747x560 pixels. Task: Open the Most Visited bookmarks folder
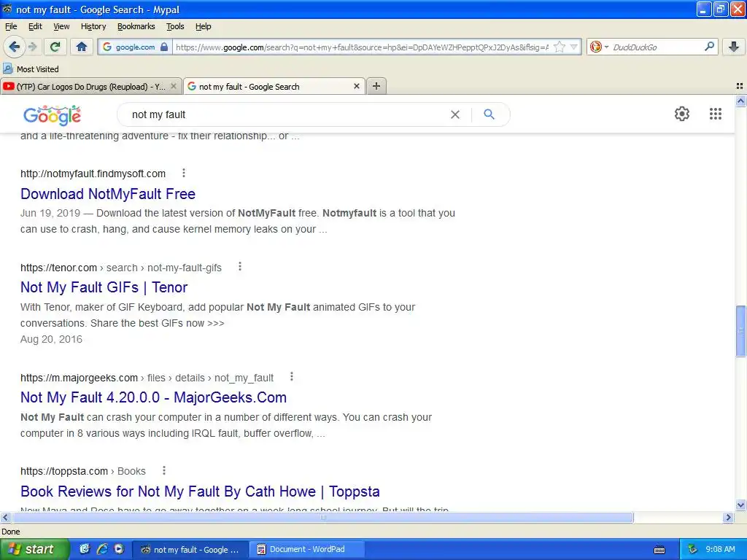coord(31,69)
